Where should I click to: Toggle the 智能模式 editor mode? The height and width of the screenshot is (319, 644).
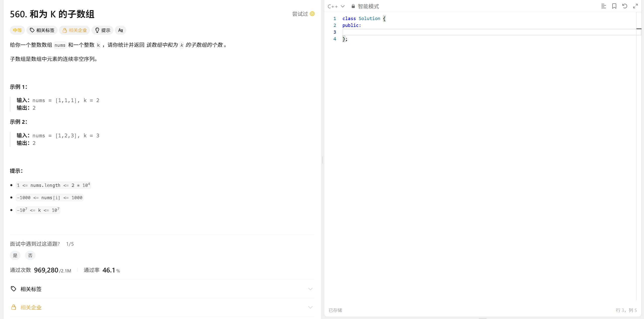click(x=368, y=6)
